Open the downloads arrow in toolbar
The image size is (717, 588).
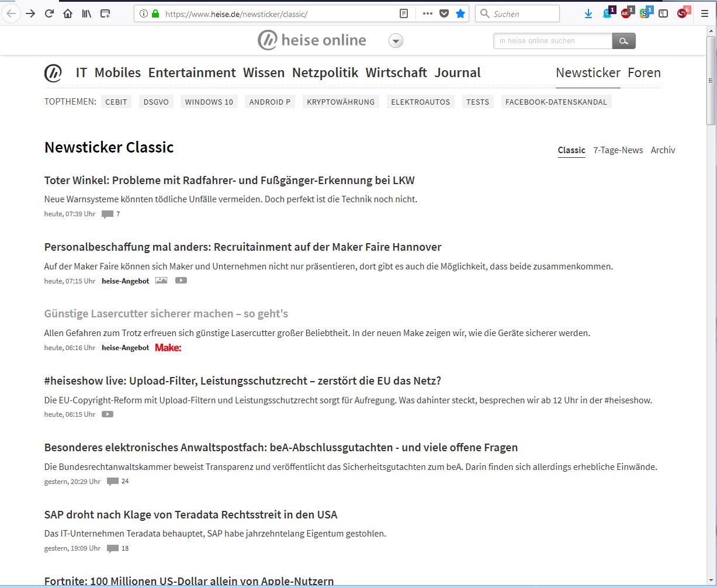click(588, 13)
